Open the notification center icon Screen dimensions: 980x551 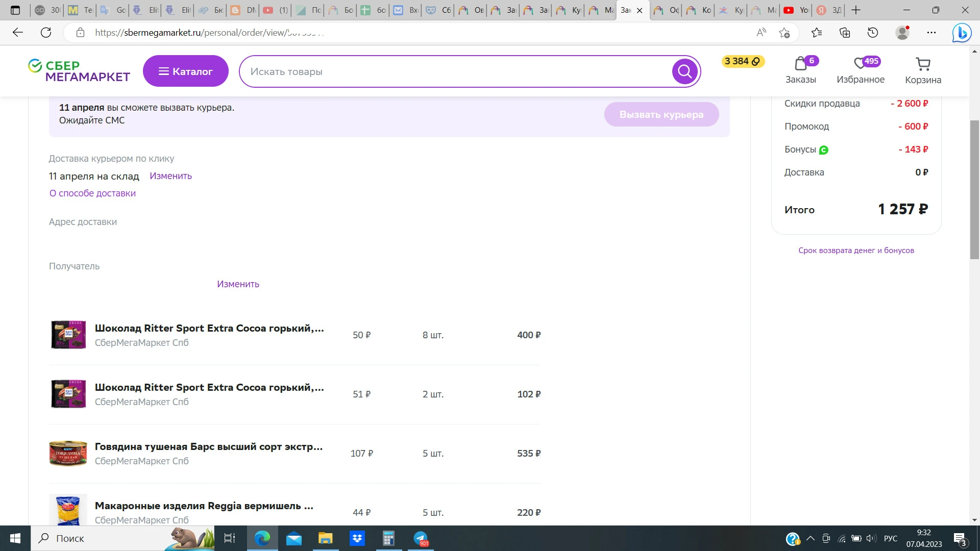point(960,539)
